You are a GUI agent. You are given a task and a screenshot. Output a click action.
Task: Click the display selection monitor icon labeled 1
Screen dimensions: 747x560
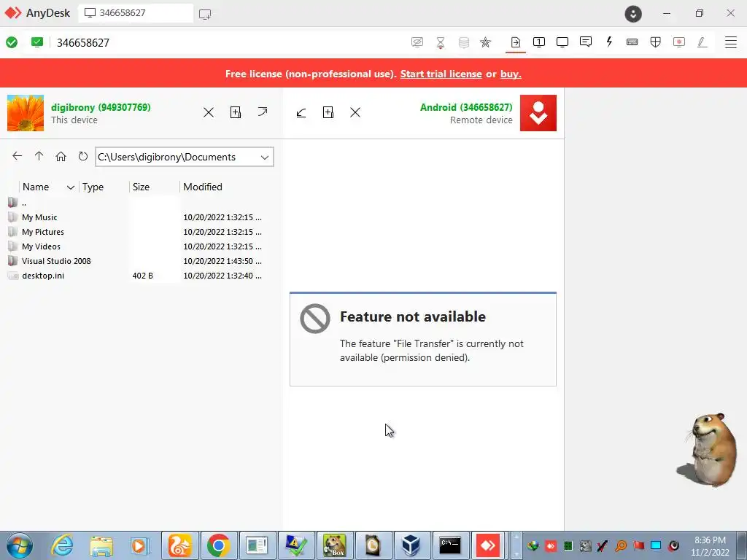point(539,42)
